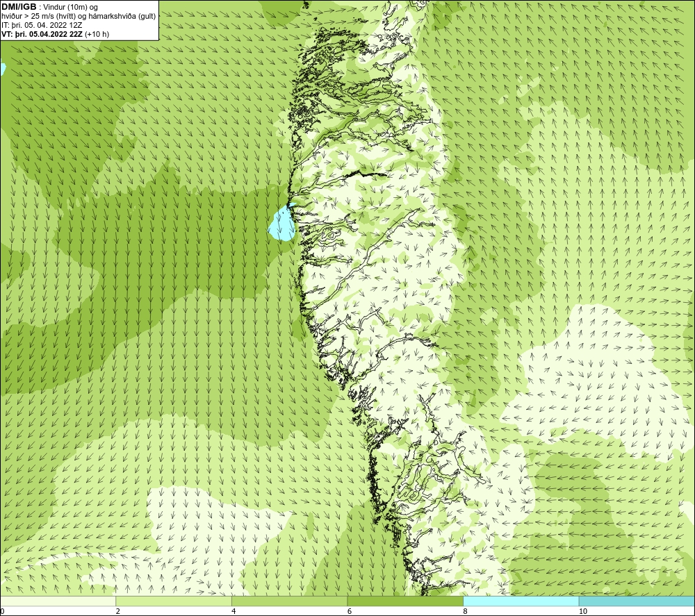This screenshot has width=695, height=616.
Task: Click the legend value 2
Action: (x=118, y=611)
